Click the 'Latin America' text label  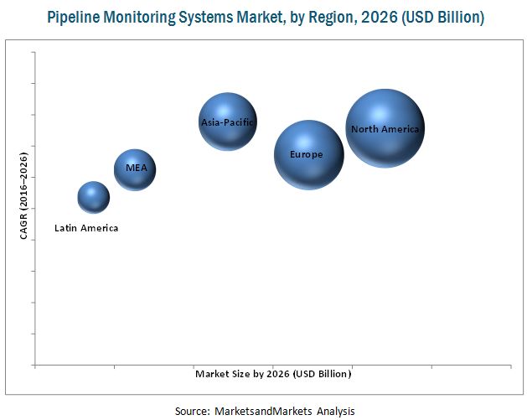tap(86, 228)
